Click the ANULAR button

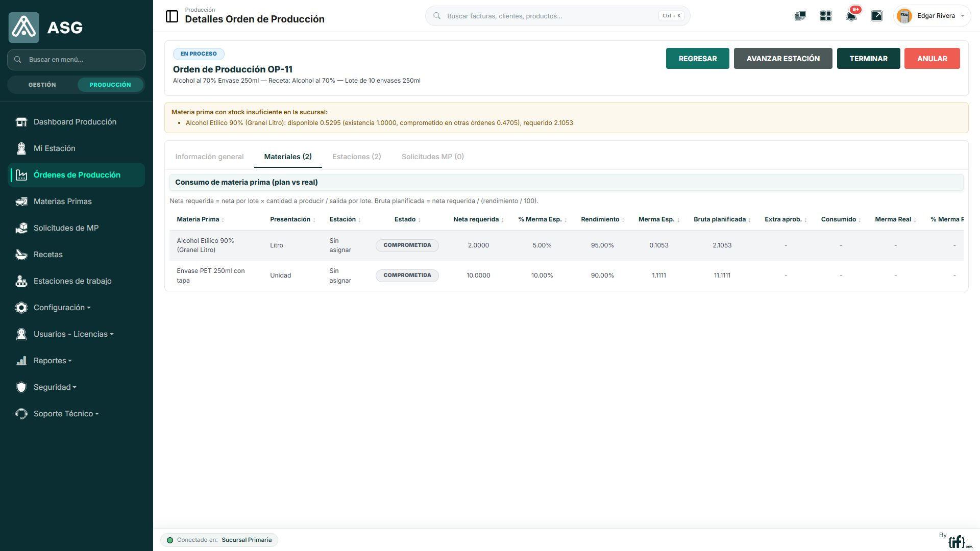point(932,59)
